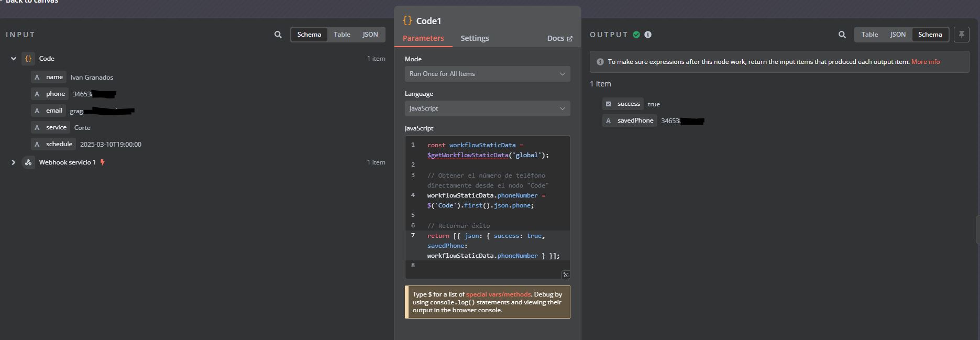Open the Docs link
Screen dimensions: 980x340
tap(559, 38)
